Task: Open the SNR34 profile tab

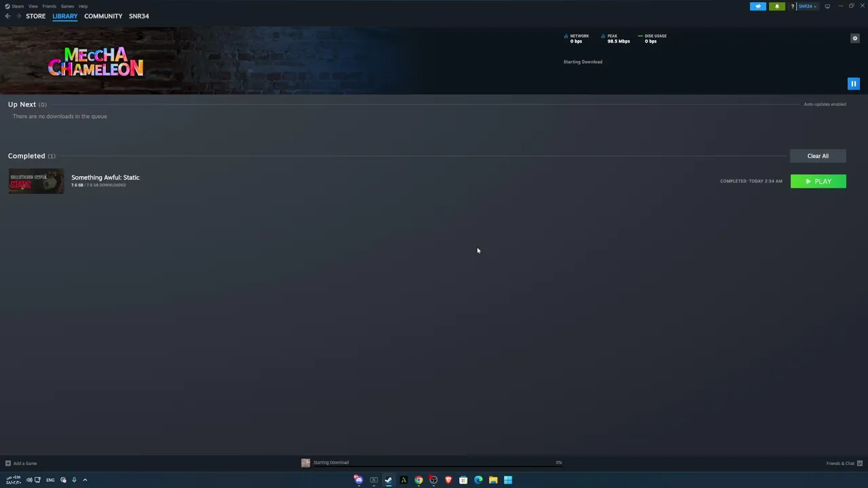Action: pos(139,16)
